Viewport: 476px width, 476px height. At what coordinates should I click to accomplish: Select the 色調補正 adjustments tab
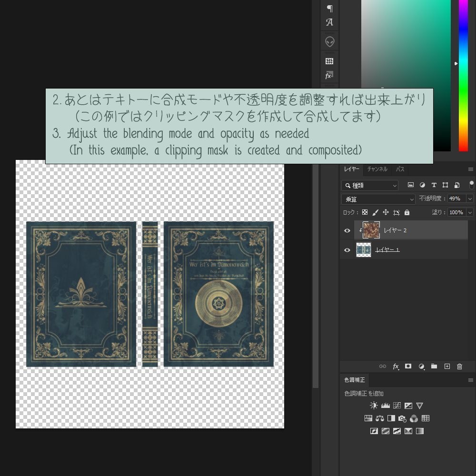coord(355,380)
